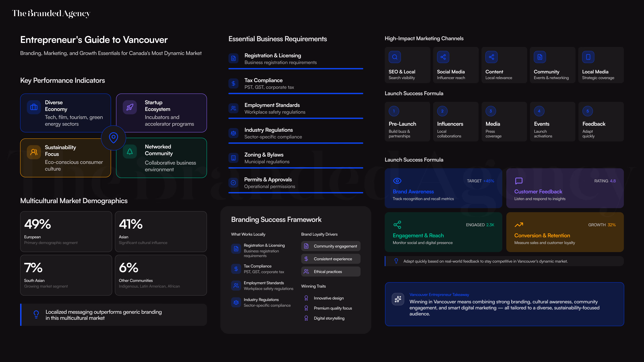Click the Permits & Approvals requirement title
The height and width of the screenshot is (362, 644).
pos(268,179)
